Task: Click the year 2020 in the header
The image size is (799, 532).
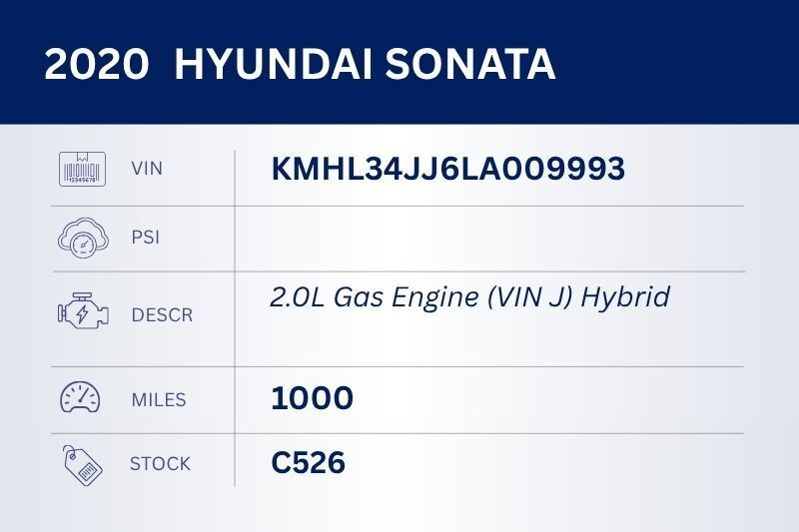Action: click(x=96, y=64)
